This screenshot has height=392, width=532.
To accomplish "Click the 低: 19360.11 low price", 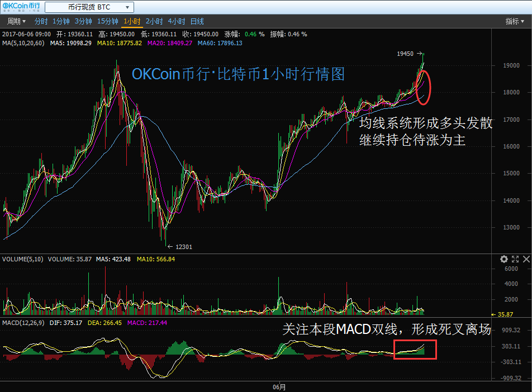I will (x=159, y=34).
